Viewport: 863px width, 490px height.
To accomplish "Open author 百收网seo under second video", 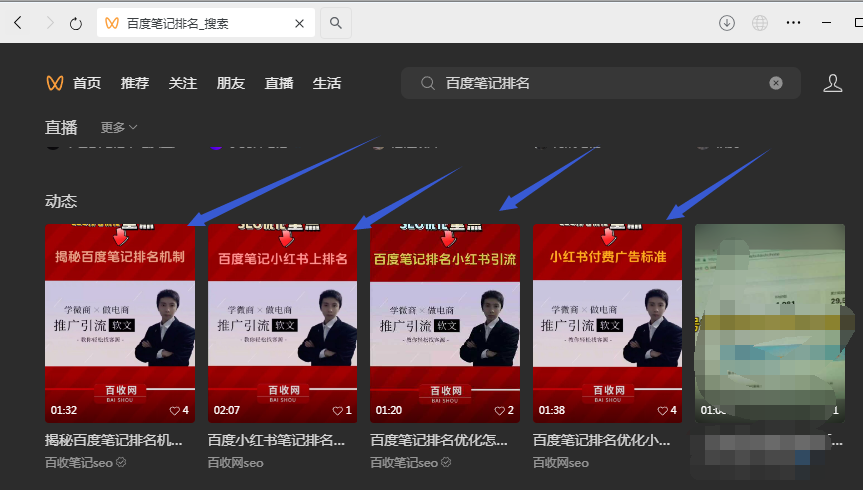I will (236, 463).
